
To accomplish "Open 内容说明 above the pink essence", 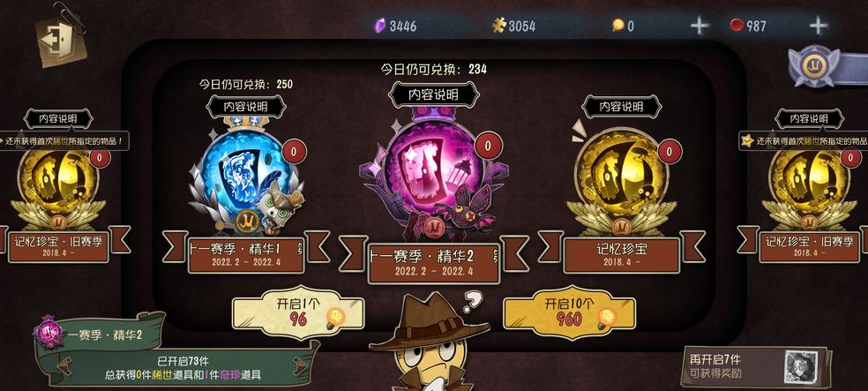I will click(x=433, y=94).
